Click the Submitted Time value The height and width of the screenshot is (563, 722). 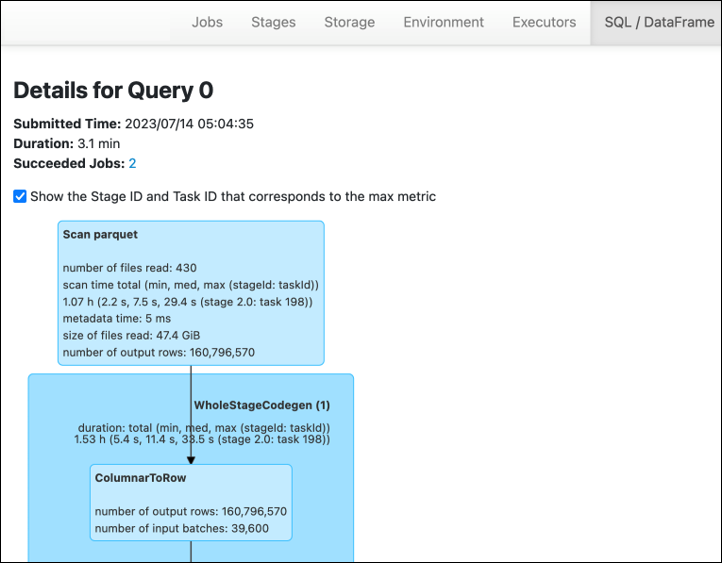click(x=188, y=124)
